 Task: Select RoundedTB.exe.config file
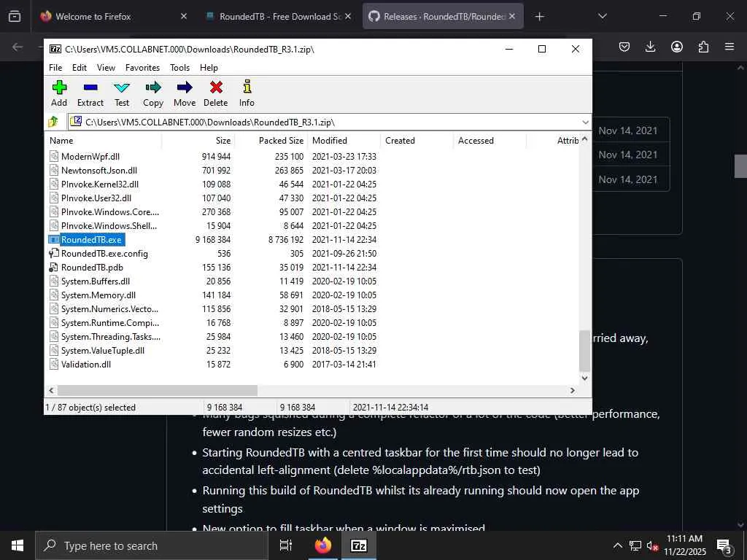click(104, 253)
